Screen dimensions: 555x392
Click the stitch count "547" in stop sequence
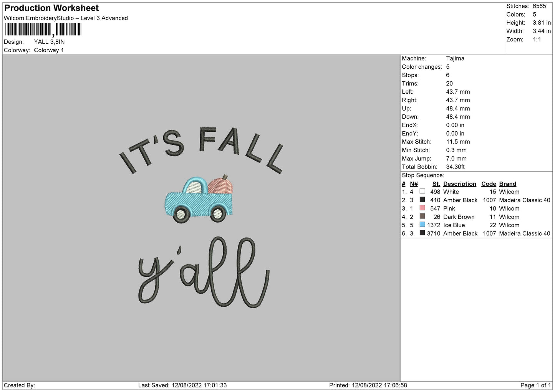pos(435,209)
